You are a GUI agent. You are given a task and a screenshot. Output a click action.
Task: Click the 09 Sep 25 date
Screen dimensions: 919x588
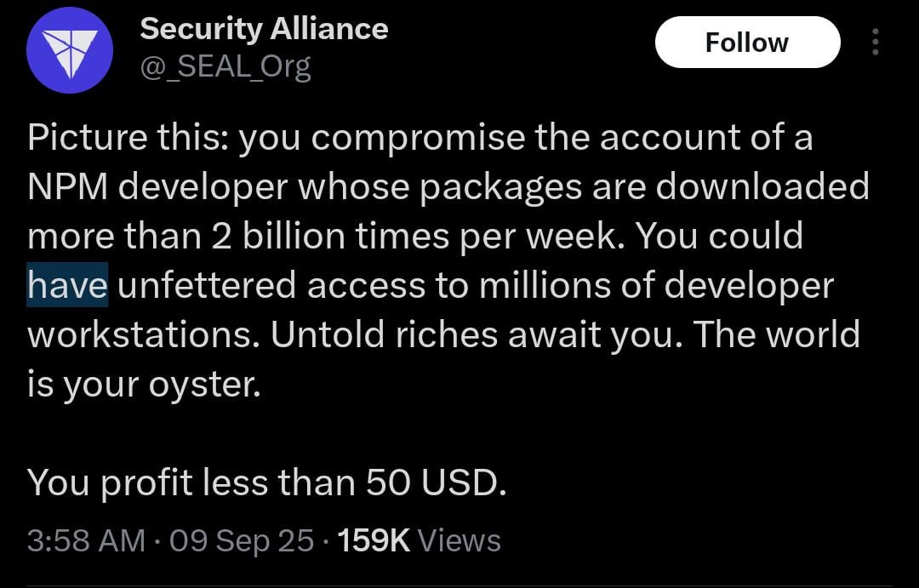click(242, 540)
